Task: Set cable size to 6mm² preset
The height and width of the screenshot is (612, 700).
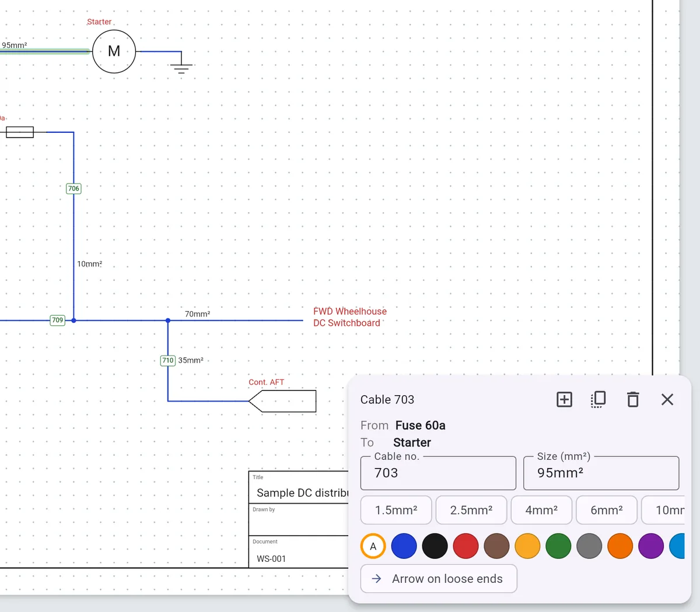Action: (x=607, y=510)
